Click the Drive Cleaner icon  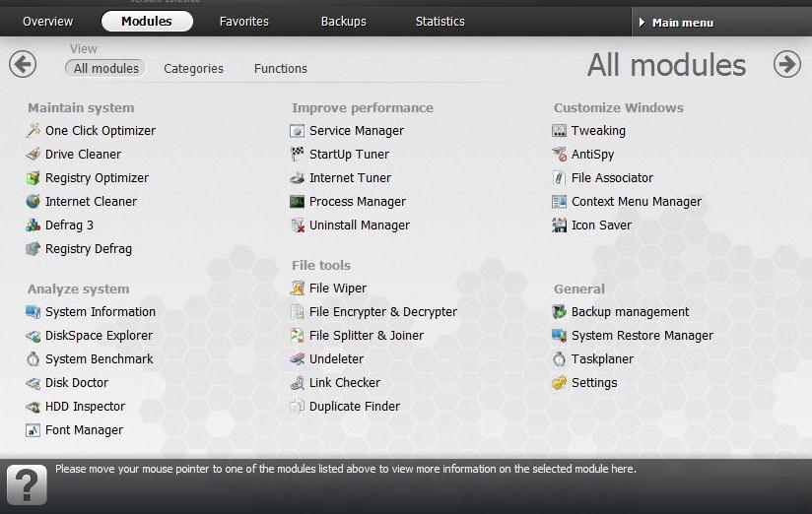(x=34, y=154)
